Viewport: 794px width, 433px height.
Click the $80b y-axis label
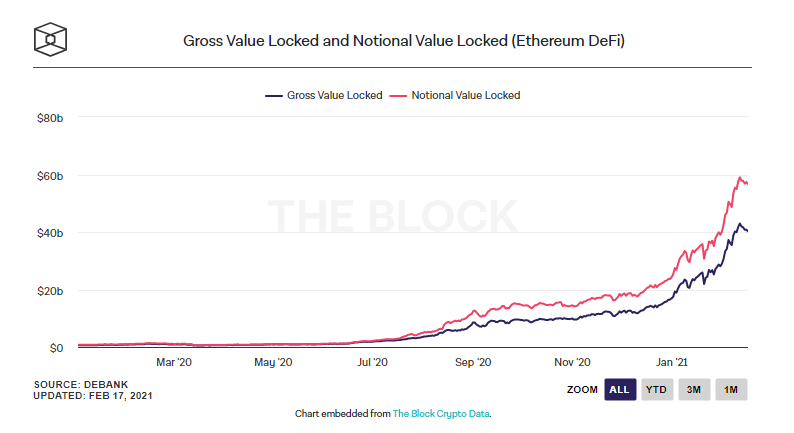pos(51,118)
